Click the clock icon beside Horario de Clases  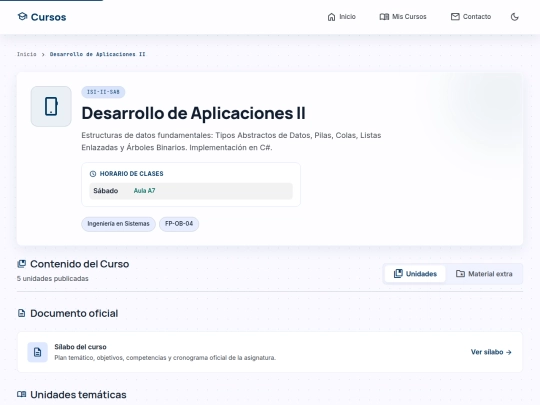click(93, 174)
